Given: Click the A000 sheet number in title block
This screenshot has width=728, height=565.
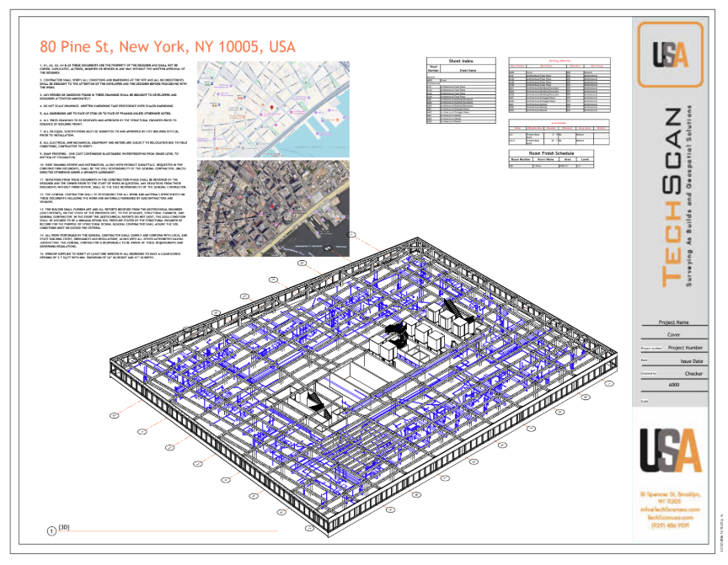Looking at the screenshot, I should [x=673, y=384].
